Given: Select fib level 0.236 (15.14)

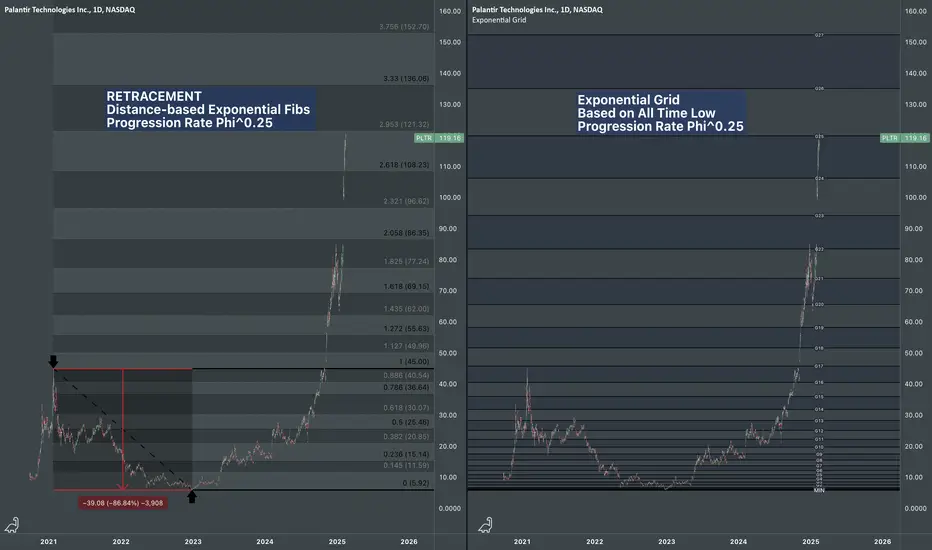Looking at the screenshot, I should (x=406, y=454).
